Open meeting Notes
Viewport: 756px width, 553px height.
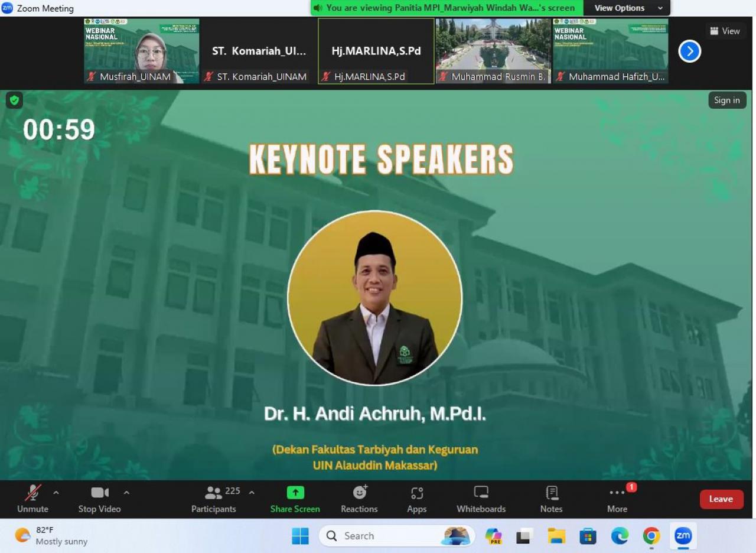[550, 499]
